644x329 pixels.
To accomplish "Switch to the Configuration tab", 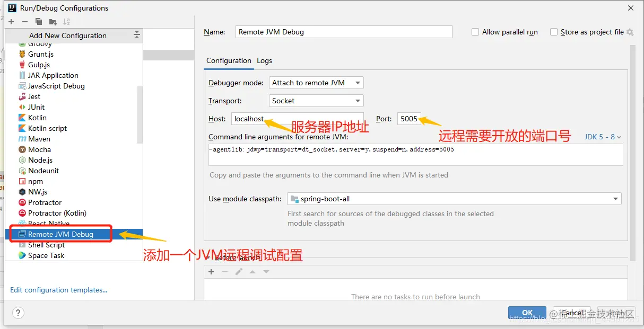I will [229, 60].
